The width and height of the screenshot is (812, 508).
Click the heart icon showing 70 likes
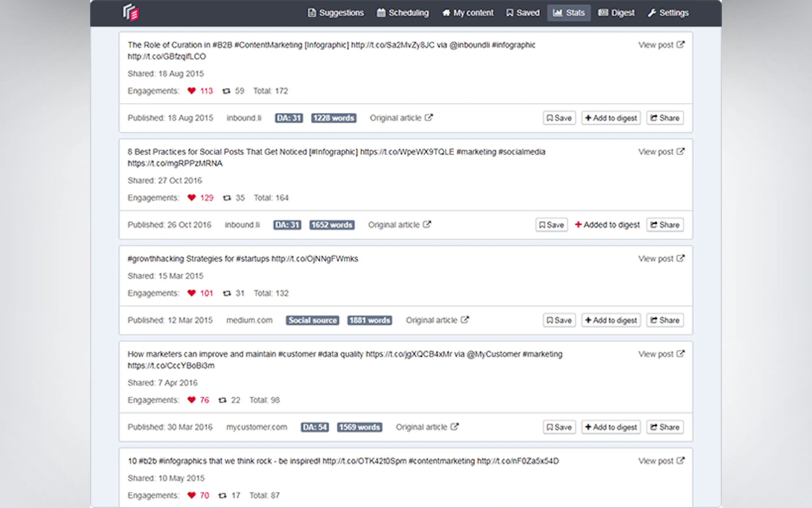191,495
